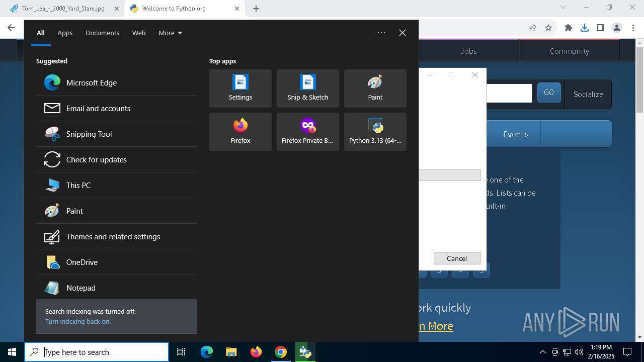
Task: Focus the Type here to search box
Action: pos(97,352)
